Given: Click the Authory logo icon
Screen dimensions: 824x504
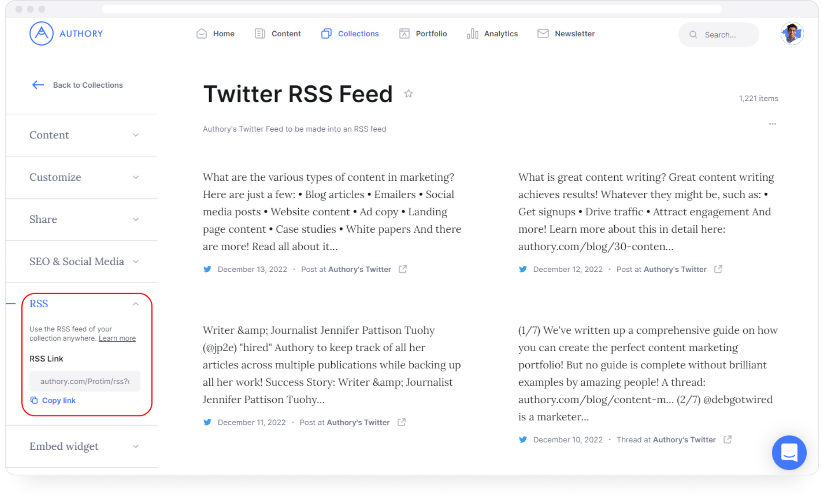Looking at the screenshot, I should [x=42, y=34].
